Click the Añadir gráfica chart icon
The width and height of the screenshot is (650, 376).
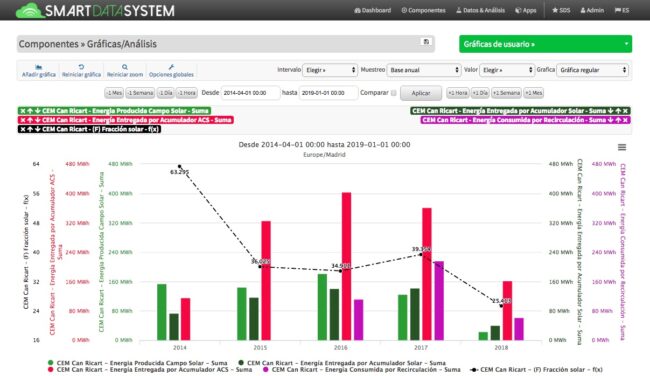coord(39,67)
